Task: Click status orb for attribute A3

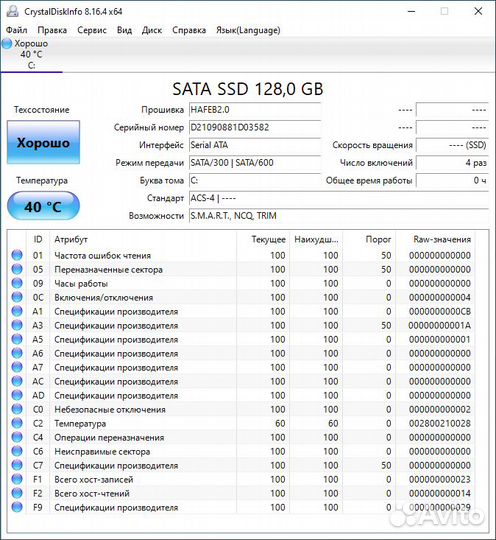Action: pyautogui.click(x=17, y=325)
